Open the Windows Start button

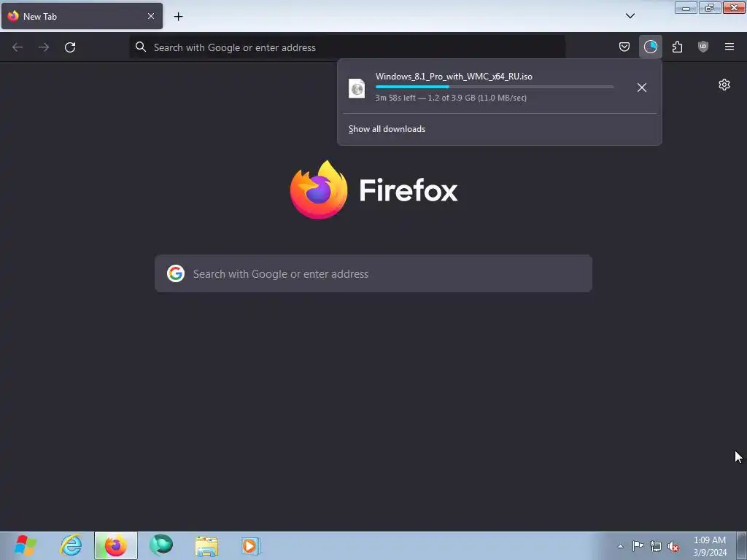click(x=26, y=545)
